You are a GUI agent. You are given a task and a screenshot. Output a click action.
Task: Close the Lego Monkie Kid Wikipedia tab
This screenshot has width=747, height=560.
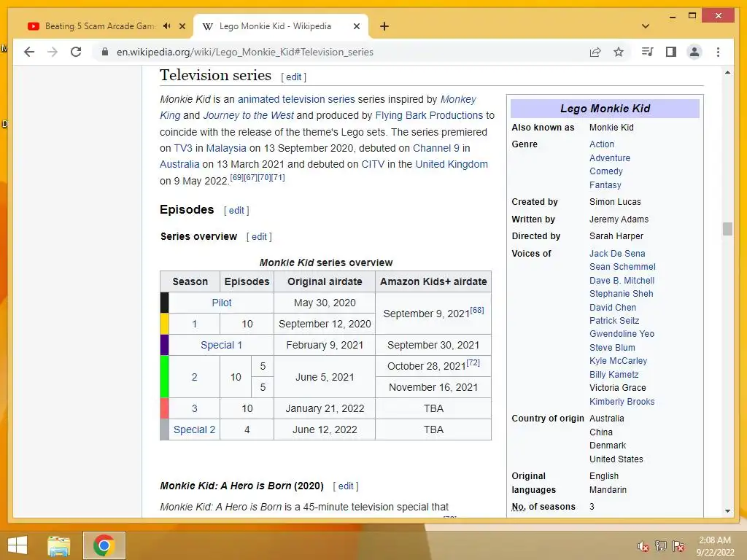pyautogui.click(x=356, y=26)
